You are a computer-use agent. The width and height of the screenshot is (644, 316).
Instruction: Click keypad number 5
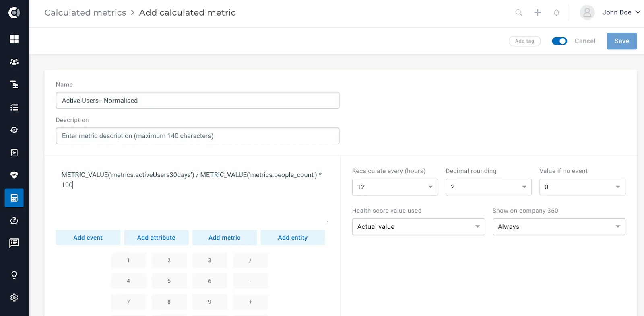[169, 281]
